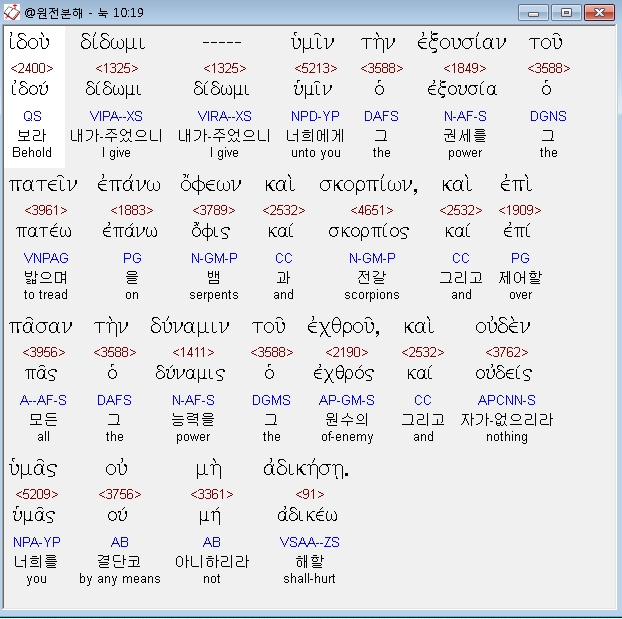The image size is (622, 619).
Task: Click the translation 'shall-hurt'
Action: click(x=309, y=579)
